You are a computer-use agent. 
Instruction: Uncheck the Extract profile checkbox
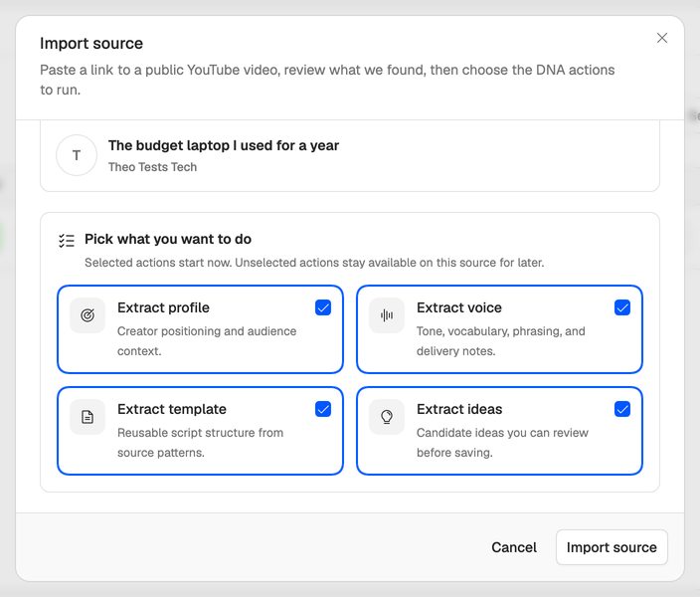coord(323,307)
